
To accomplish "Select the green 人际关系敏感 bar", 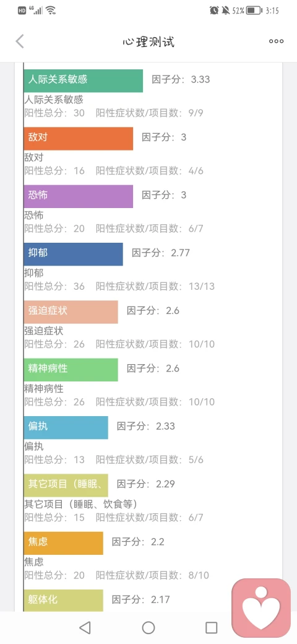I will click(x=84, y=81).
